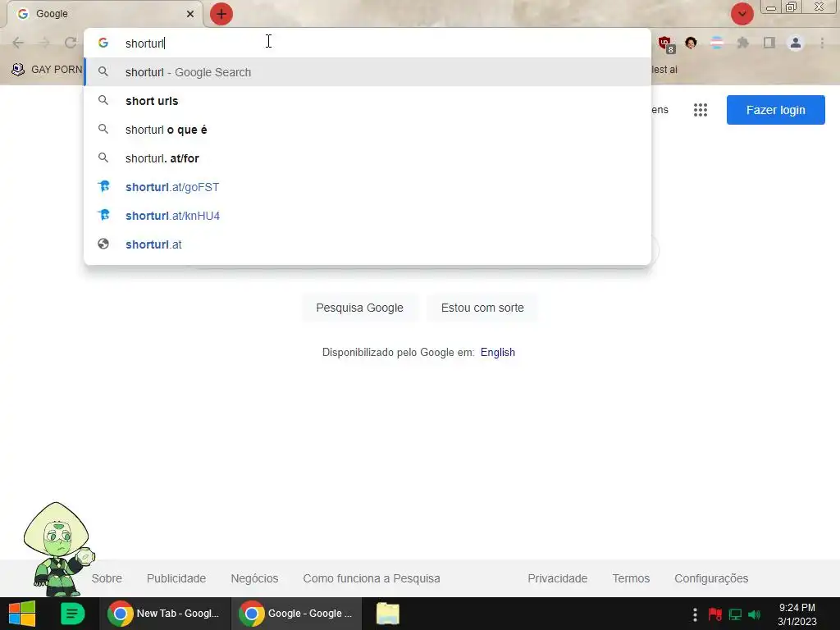Select the Google browser tab
Image resolution: width=840 pixels, height=630 pixels.
104,14
